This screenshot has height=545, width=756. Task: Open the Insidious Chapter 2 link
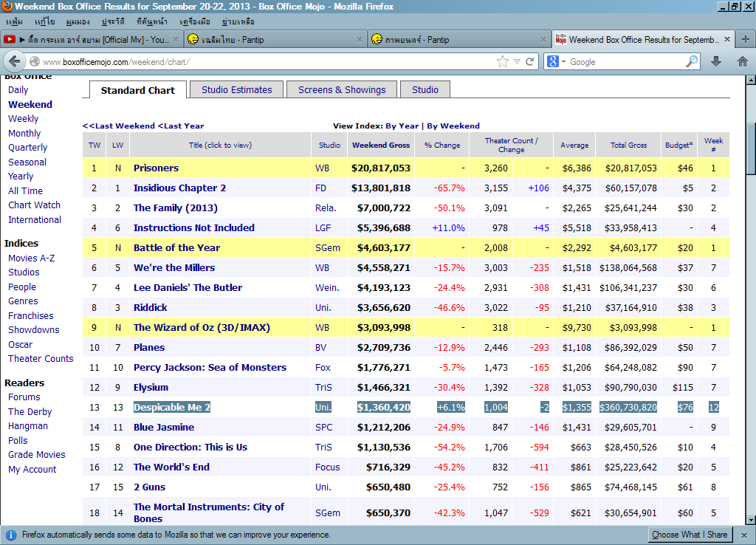(180, 188)
